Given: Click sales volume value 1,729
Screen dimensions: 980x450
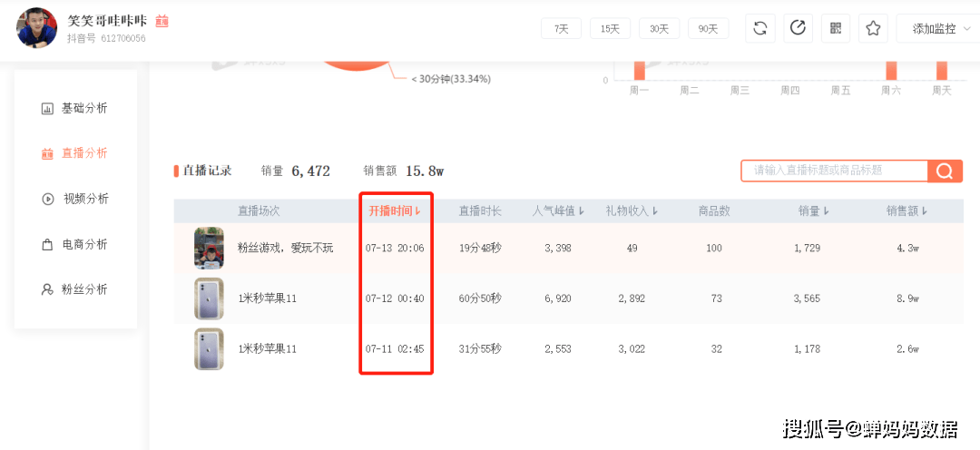Looking at the screenshot, I should pos(808,248).
